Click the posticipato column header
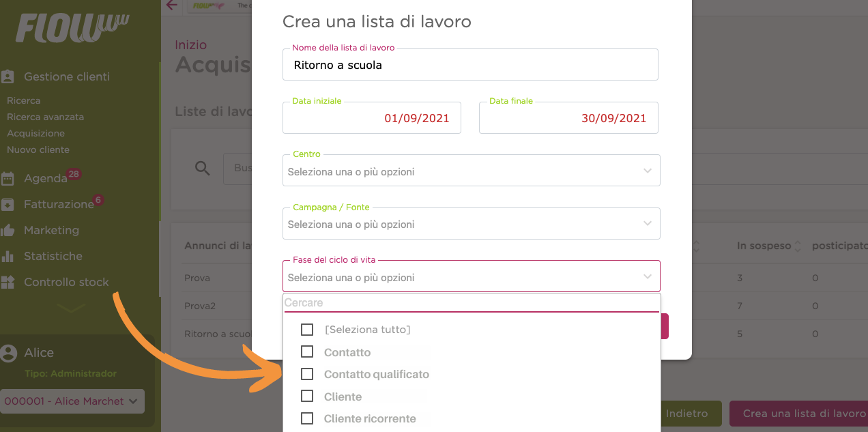This screenshot has height=432, width=868. 840,246
